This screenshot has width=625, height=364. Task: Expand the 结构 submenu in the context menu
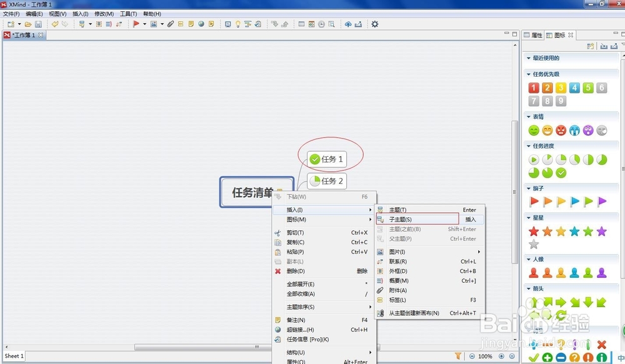(x=294, y=352)
